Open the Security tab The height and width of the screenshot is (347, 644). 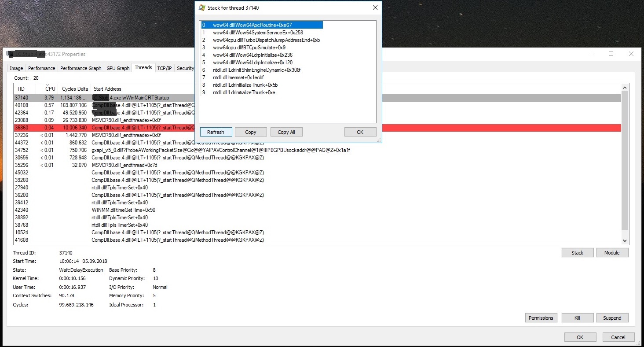tap(185, 68)
